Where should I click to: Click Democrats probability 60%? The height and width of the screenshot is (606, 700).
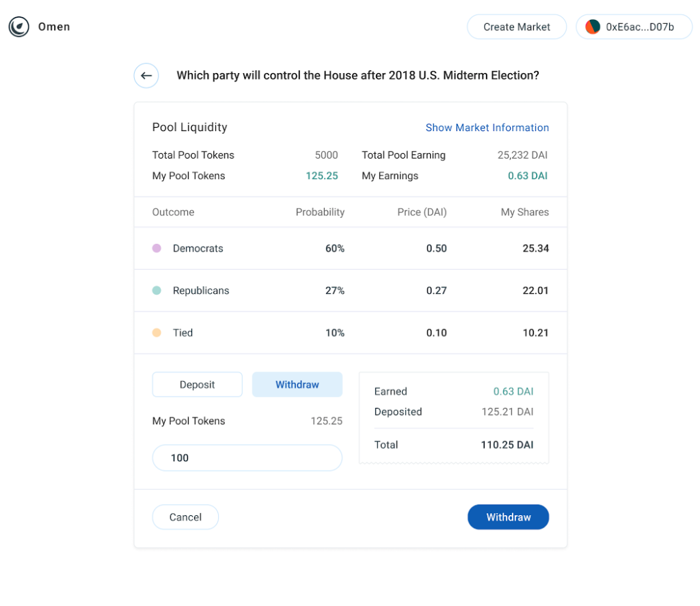335,249
